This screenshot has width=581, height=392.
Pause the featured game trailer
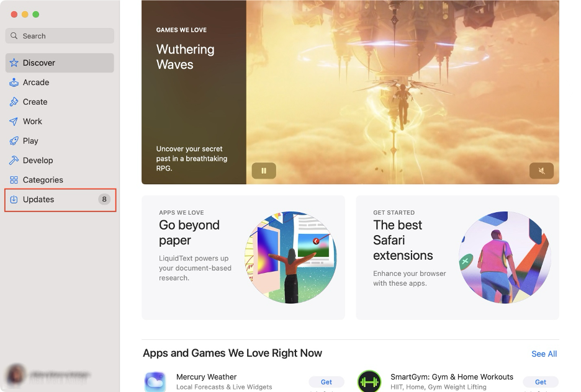pos(263,171)
